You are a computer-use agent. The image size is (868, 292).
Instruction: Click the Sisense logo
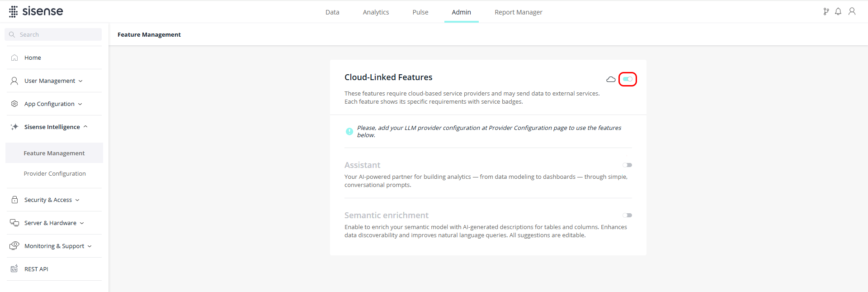[36, 11]
